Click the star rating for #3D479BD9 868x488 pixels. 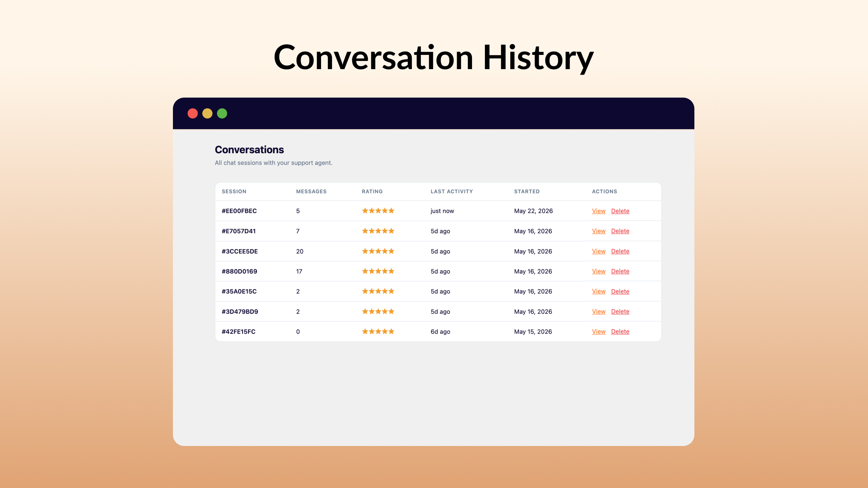[378, 311]
